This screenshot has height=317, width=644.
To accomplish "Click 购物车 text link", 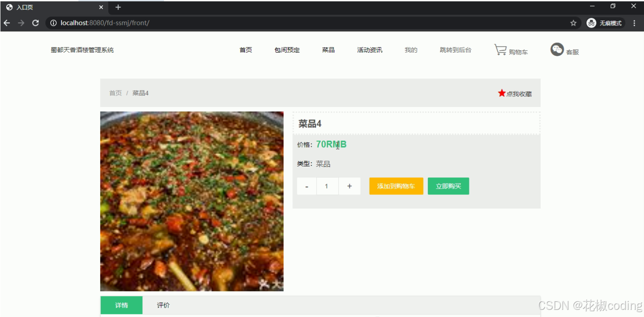I will tap(518, 52).
